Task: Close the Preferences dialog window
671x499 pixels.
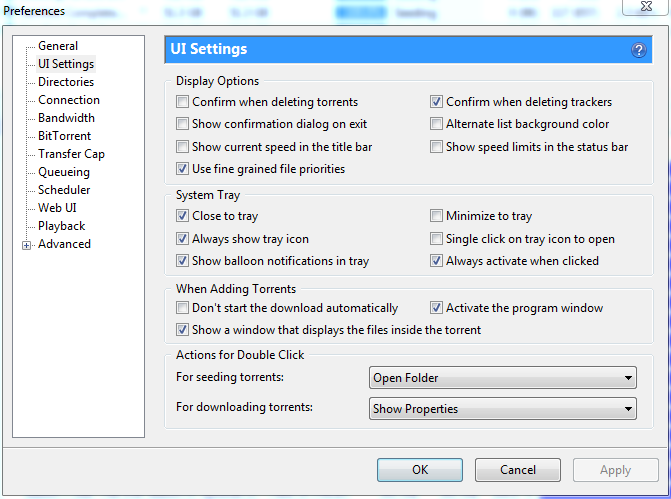Action: pyautogui.click(x=645, y=10)
